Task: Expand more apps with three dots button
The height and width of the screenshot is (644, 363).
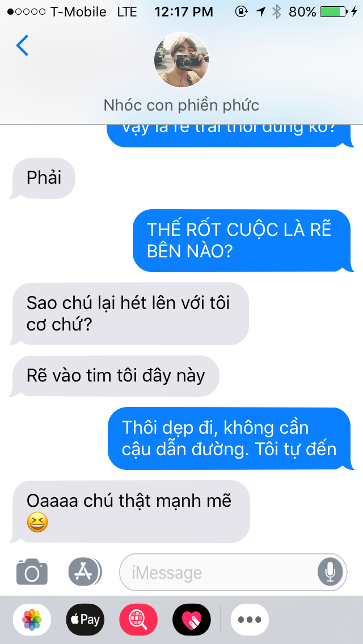Action: [250, 620]
